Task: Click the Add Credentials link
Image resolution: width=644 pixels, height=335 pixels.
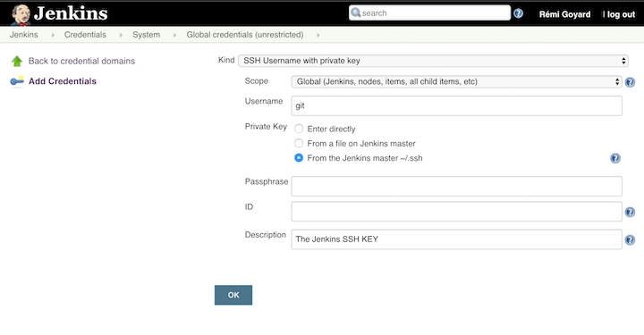Action: (x=63, y=81)
